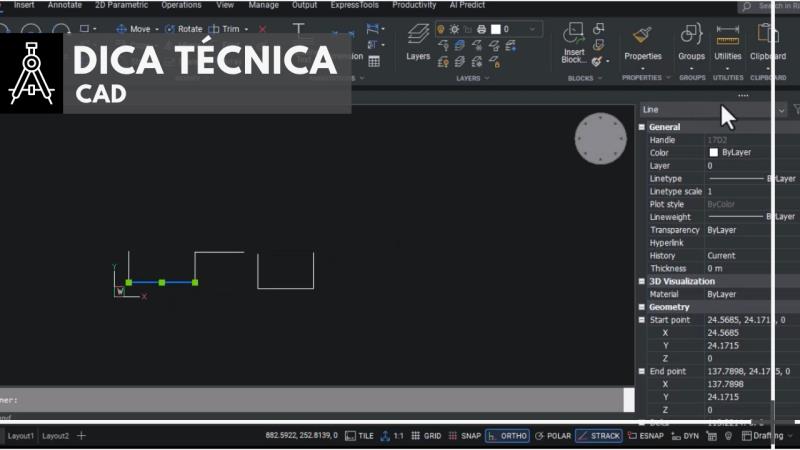Viewport: 800px width, 450px height.
Task: Open the Drafting workspace dropdown
Action: pyautogui.click(x=790, y=436)
